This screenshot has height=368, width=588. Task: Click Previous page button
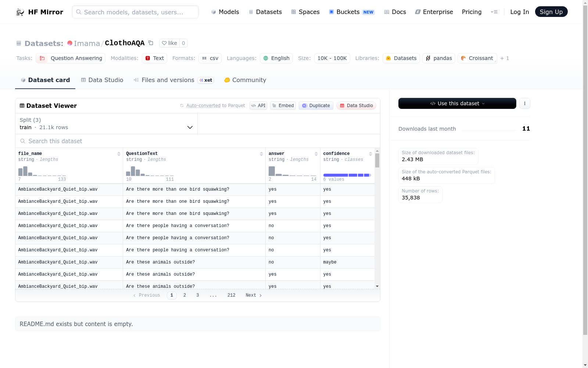point(147,295)
